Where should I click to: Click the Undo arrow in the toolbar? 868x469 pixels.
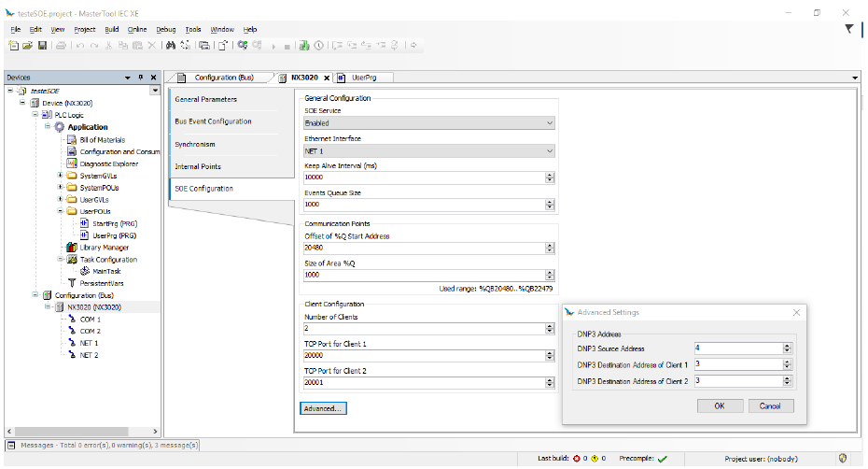coord(80,46)
